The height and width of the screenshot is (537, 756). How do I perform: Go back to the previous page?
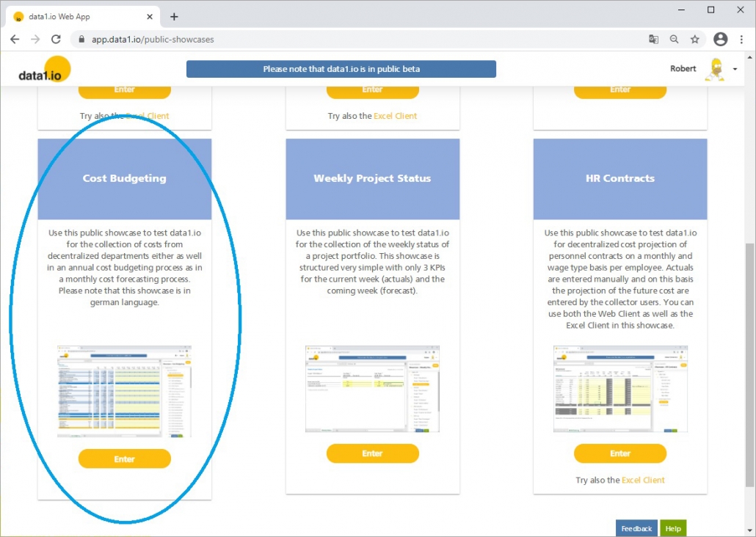15,40
